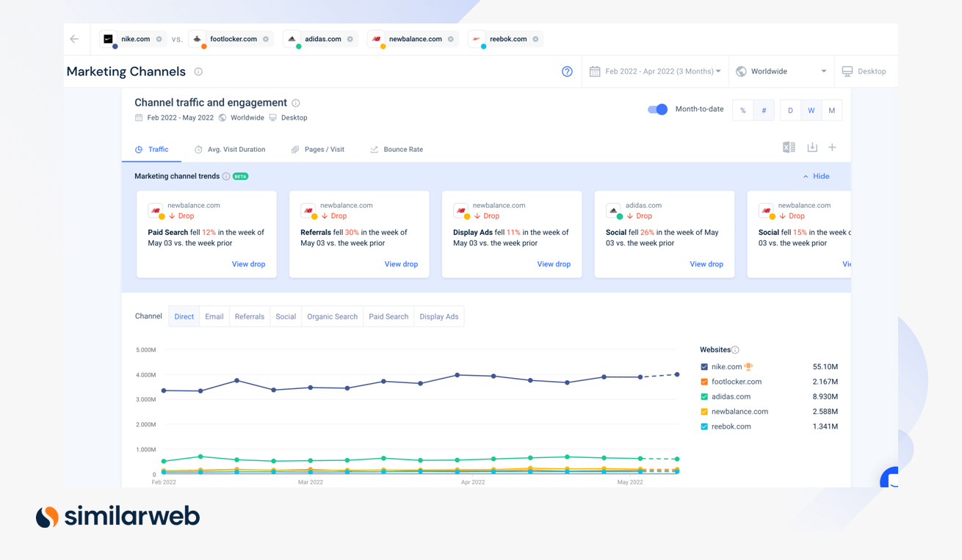
Task: Export data to Excel
Action: click(789, 147)
